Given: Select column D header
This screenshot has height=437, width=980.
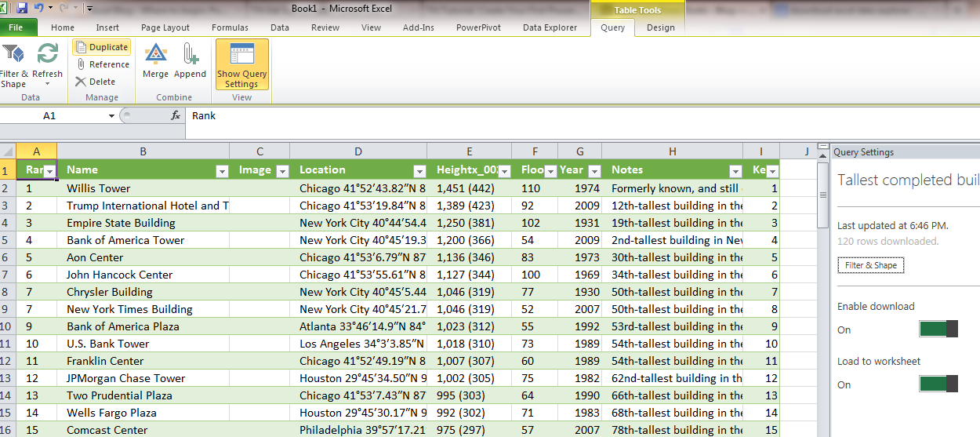Looking at the screenshot, I should (x=358, y=151).
